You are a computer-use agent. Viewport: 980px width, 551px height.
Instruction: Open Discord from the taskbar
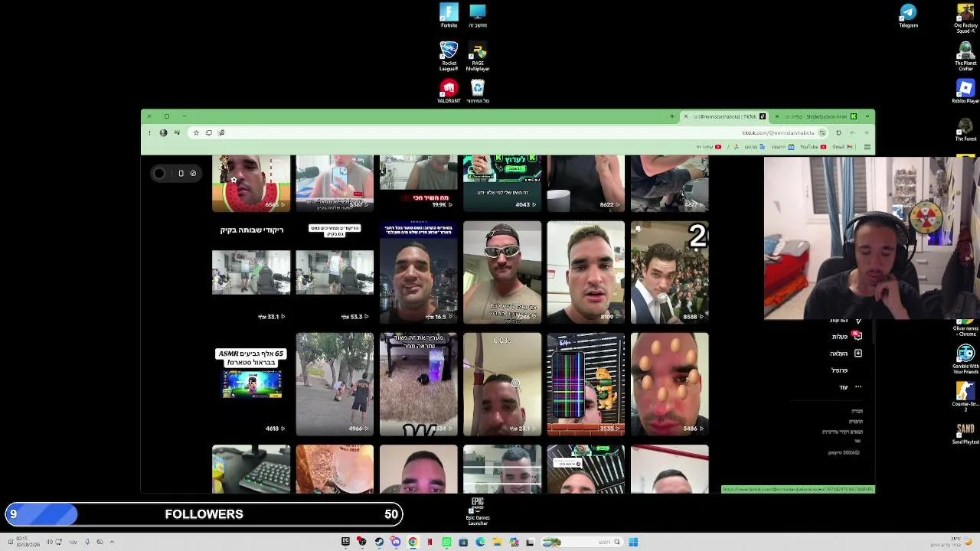tap(395, 542)
